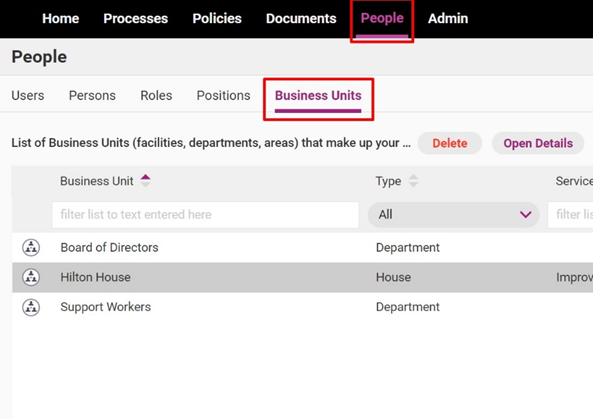Go to Home in navigation bar

coord(61,18)
